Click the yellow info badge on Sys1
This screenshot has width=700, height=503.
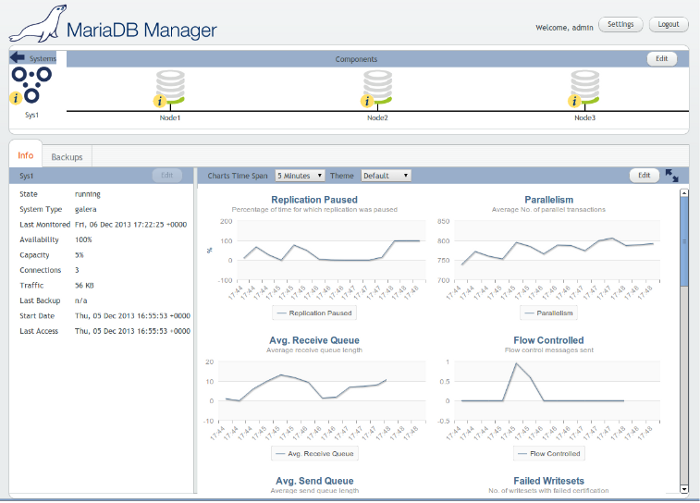(16, 98)
